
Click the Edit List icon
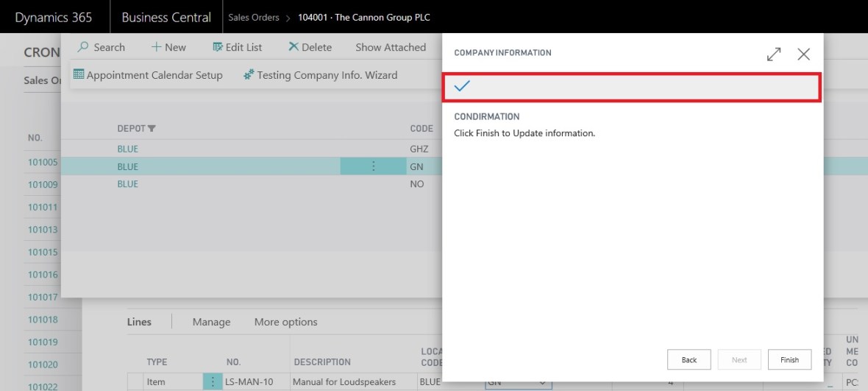click(218, 47)
